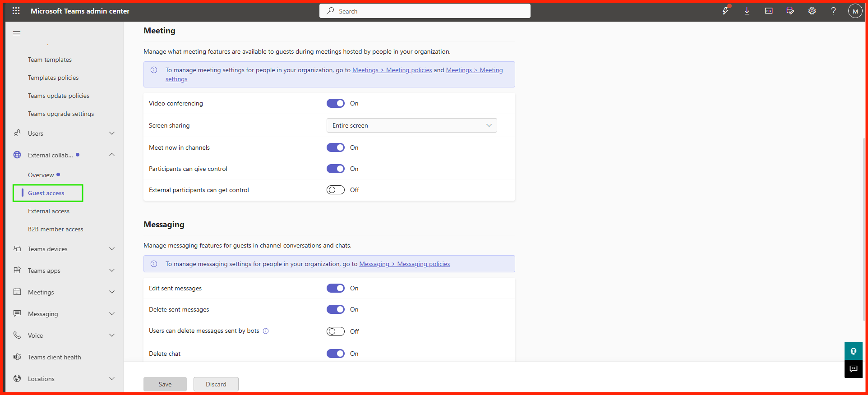The width and height of the screenshot is (868, 395).
Task: Click the black feedback chat button
Action: [x=853, y=369]
